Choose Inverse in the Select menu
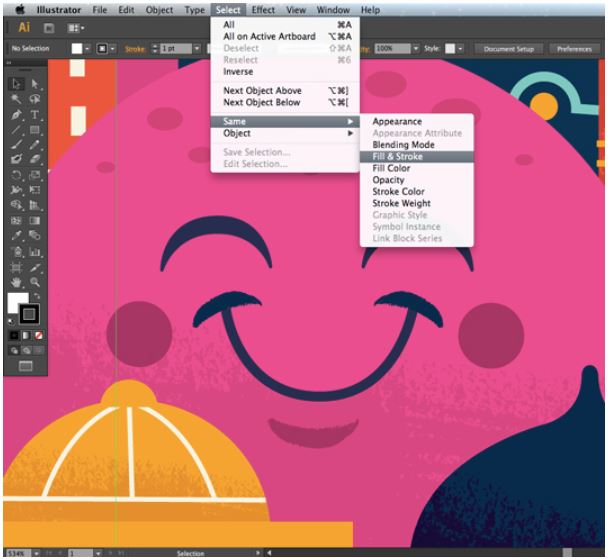This screenshot has height=559, width=608. (x=285, y=72)
